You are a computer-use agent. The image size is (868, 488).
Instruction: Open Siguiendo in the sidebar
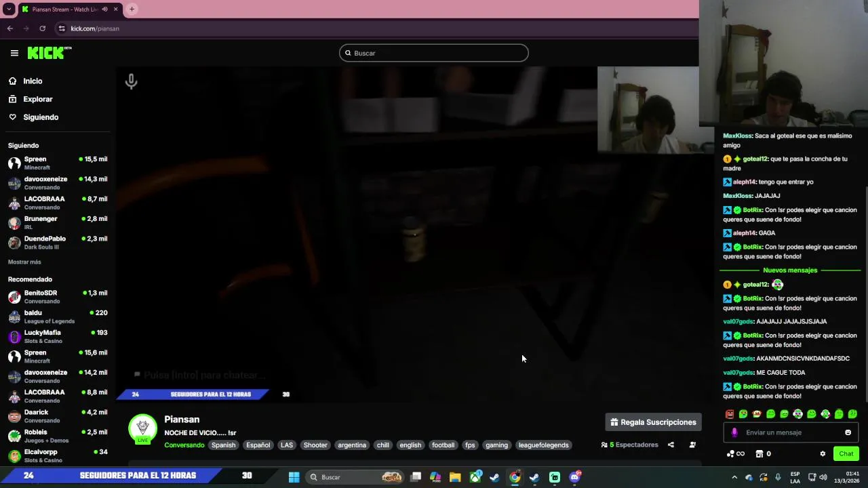(x=41, y=117)
